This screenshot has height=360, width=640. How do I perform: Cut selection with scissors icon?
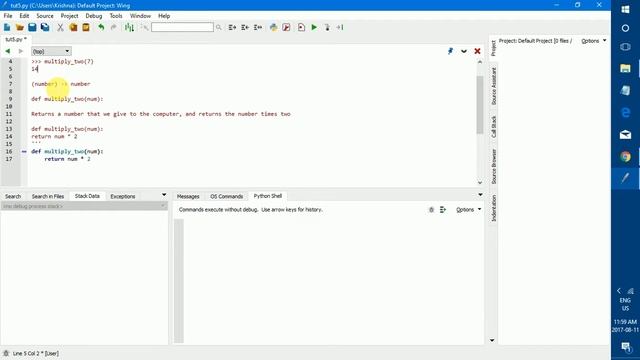pos(60,27)
